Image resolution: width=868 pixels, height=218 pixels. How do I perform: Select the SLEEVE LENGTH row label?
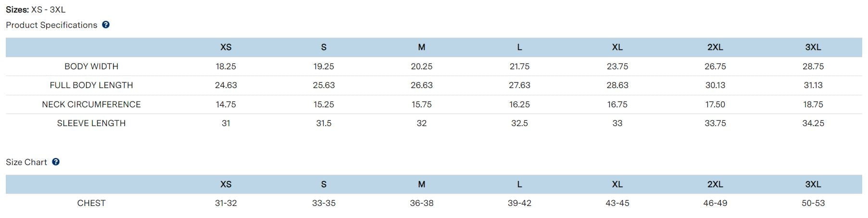91,123
